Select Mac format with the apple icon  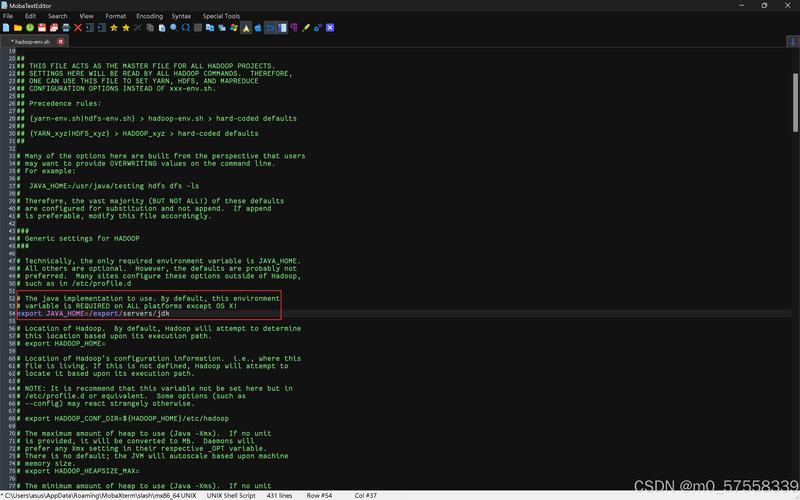(258, 28)
